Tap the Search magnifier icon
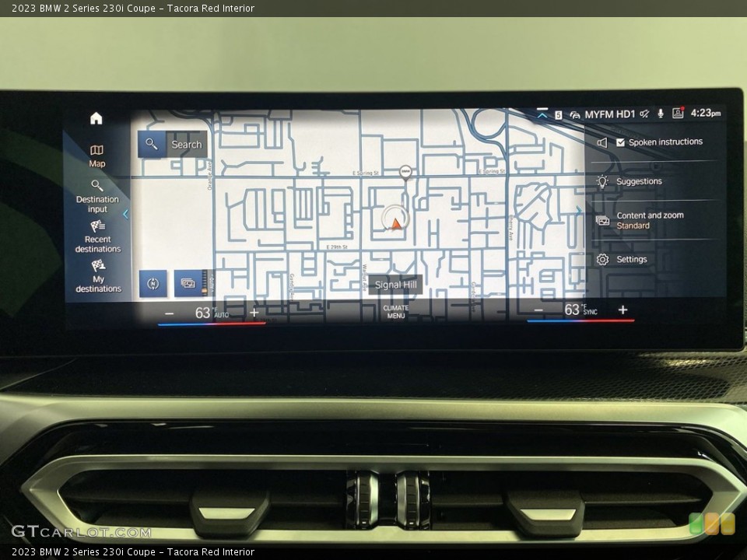The image size is (747, 560). 152,144
